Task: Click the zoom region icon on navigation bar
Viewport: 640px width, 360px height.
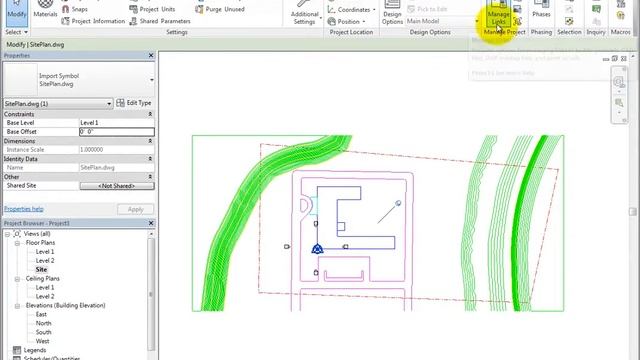Action: 619,102
